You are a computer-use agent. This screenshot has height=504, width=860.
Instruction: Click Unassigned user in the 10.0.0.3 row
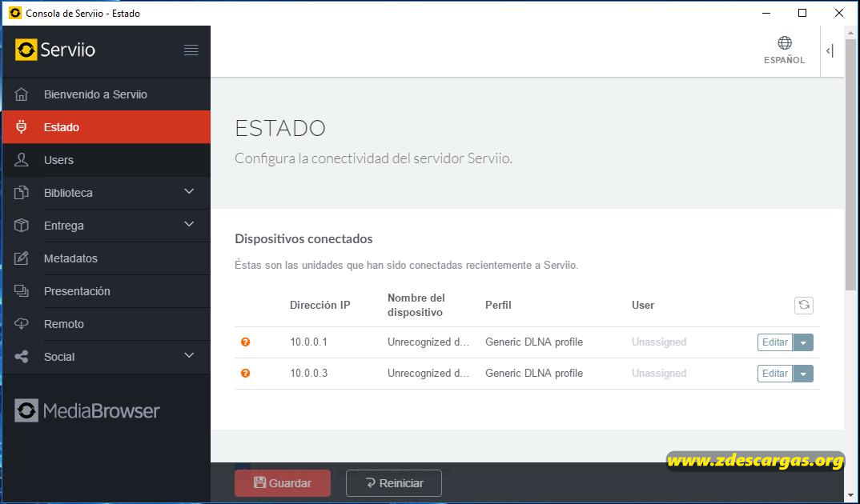click(x=659, y=373)
